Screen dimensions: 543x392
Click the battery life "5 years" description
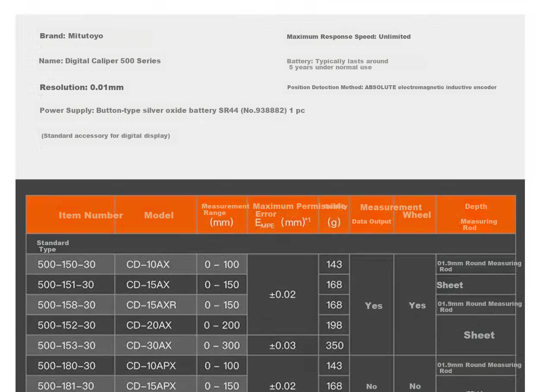coord(337,64)
